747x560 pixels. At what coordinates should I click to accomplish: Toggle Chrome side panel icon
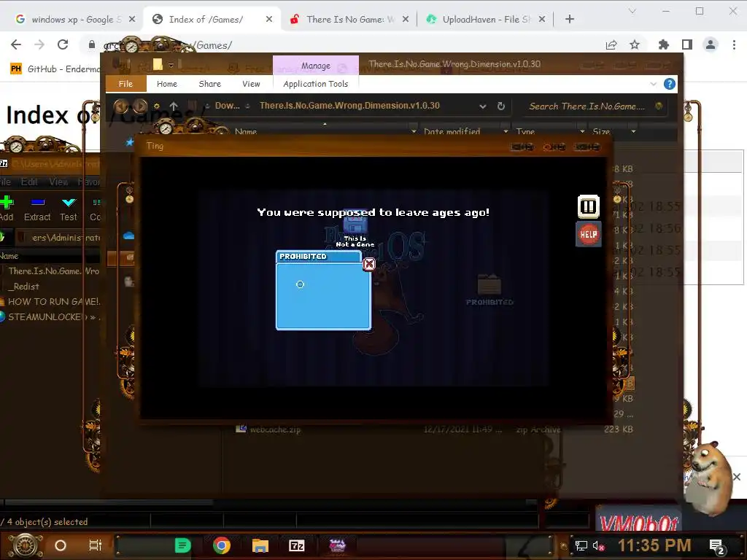click(687, 44)
